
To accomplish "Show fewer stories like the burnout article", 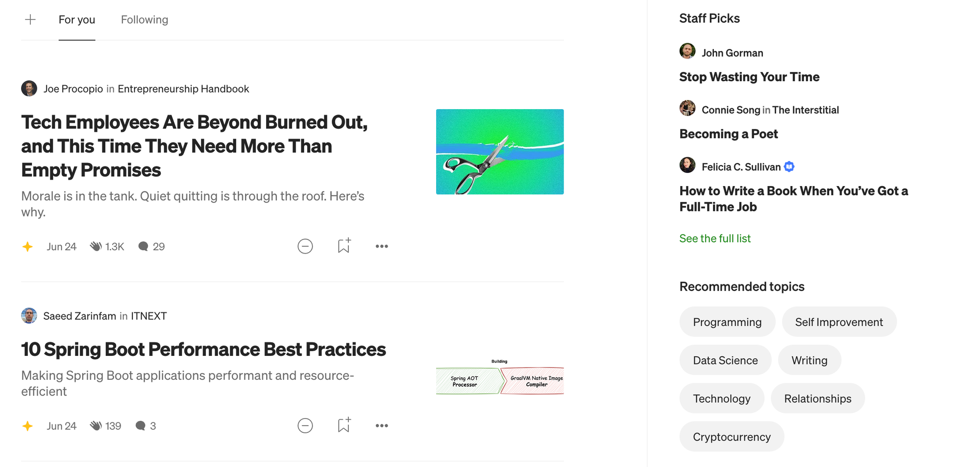I will (305, 246).
